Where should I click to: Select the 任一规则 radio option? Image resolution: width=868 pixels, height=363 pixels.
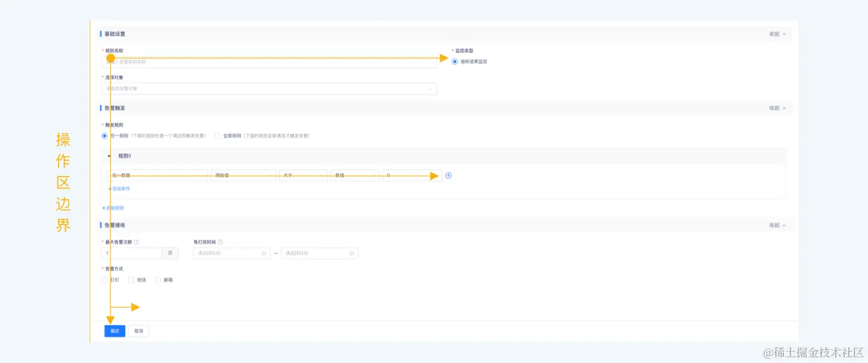click(x=105, y=135)
